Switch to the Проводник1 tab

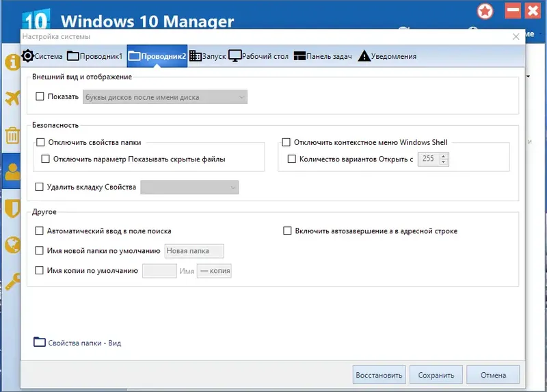pos(95,56)
